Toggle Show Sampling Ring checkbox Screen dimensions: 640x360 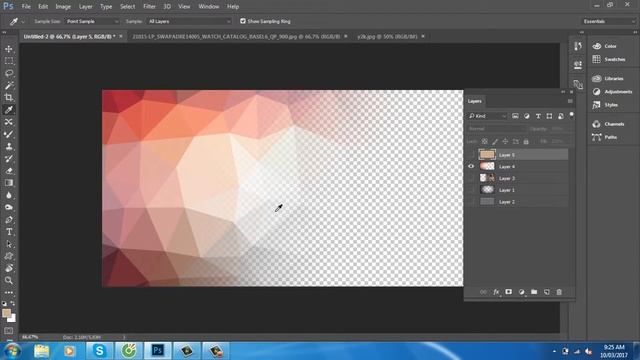tap(243, 21)
